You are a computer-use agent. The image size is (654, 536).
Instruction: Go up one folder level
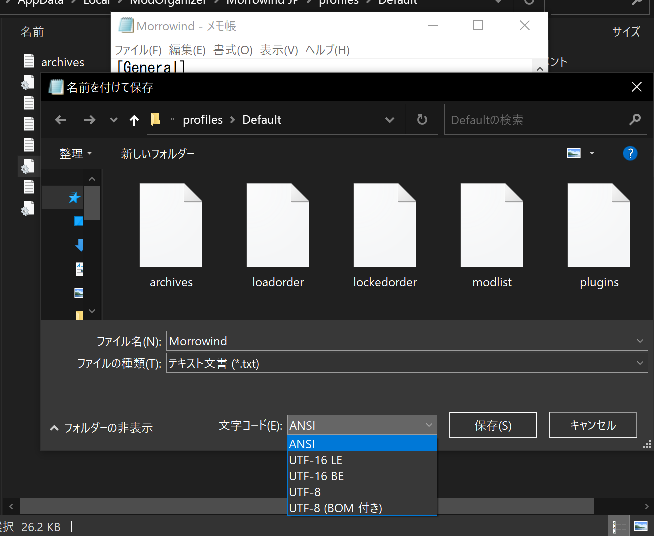pyautogui.click(x=135, y=120)
